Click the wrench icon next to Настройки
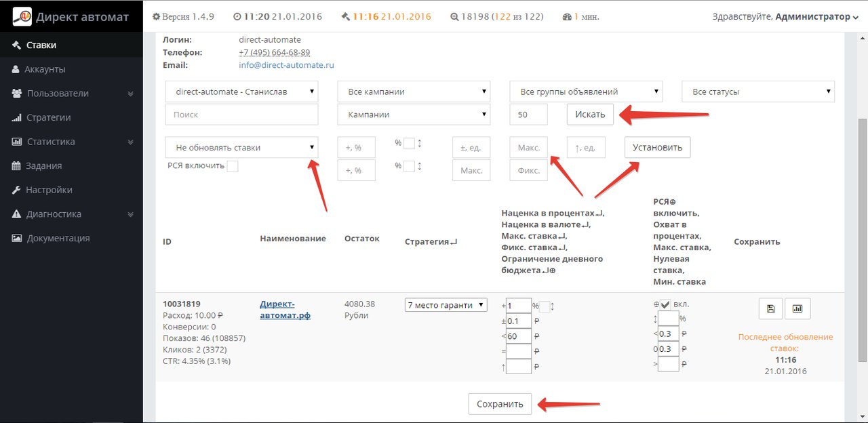The height and width of the screenshot is (423, 868). pyautogui.click(x=17, y=190)
